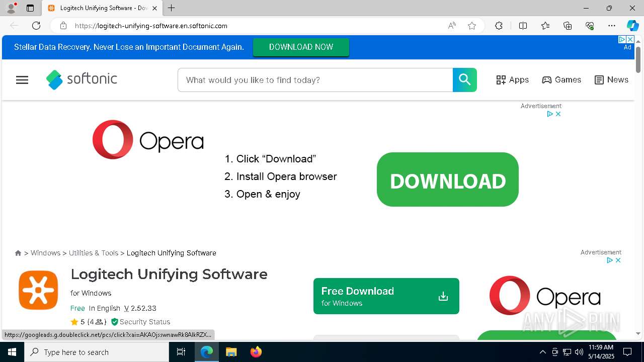Open the Favorites list
The height and width of the screenshot is (362, 644).
click(545, 26)
